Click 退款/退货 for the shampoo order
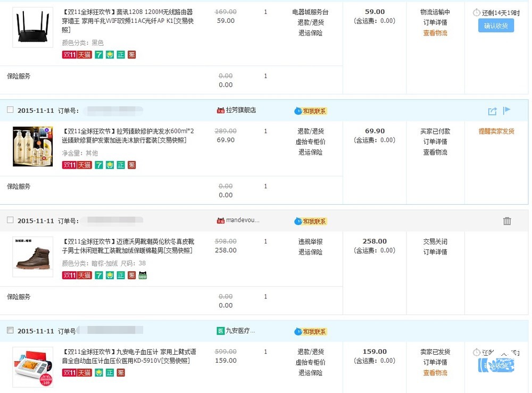532x393 pixels. tap(310, 131)
